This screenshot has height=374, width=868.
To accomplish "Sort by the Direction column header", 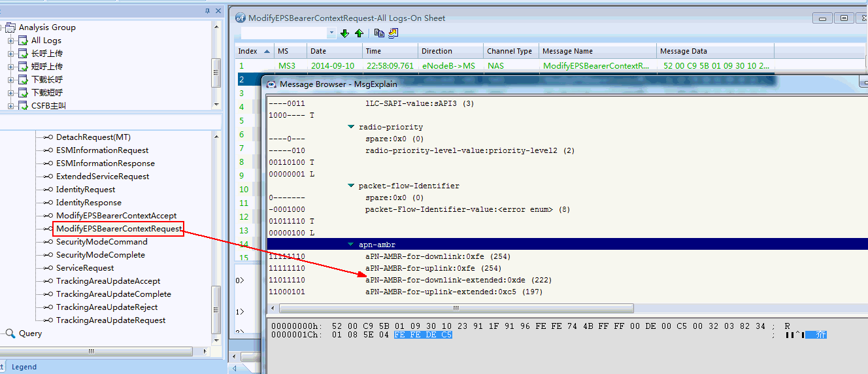I will [x=451, y=51].
